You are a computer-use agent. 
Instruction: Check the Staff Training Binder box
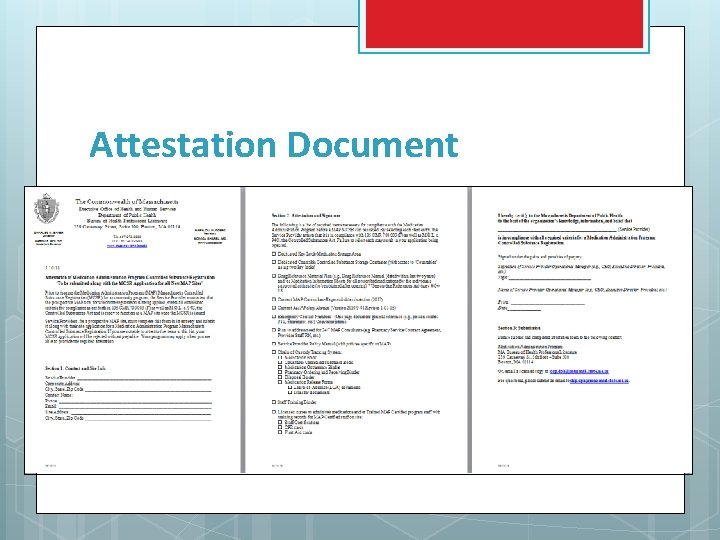(x=274, y=402)
